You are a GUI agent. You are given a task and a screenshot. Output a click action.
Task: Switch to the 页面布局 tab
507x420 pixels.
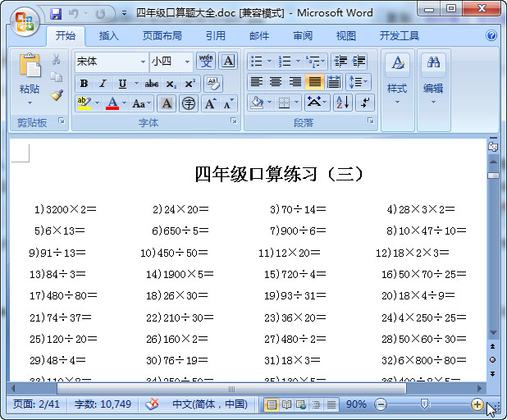162,35
